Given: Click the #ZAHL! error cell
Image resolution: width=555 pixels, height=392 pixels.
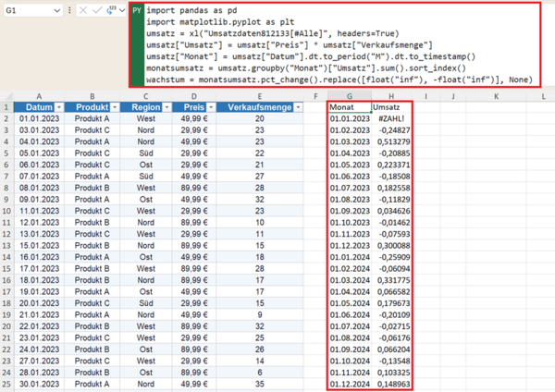Looking at the screenshot, I should click(391, 118).
